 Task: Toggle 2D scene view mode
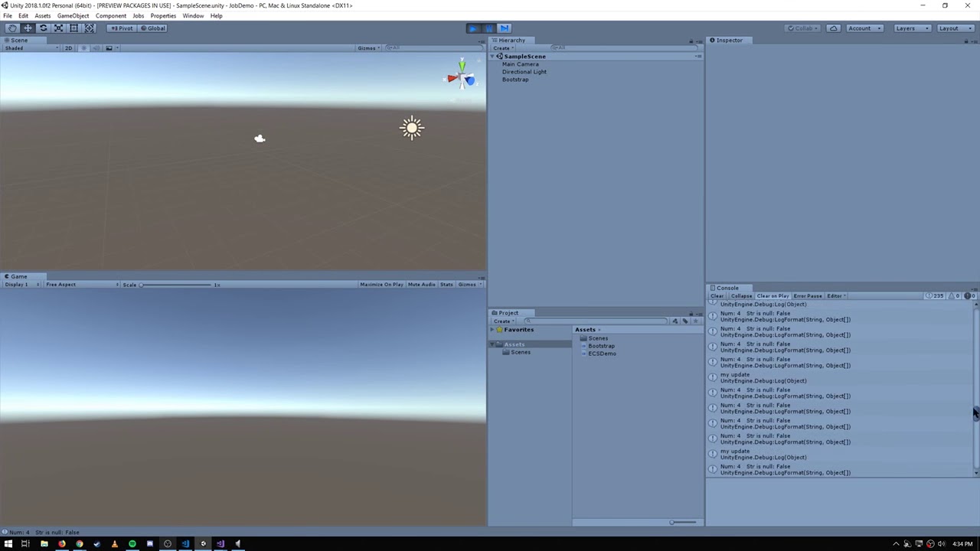pyautogui.click(x=68, y=48)
